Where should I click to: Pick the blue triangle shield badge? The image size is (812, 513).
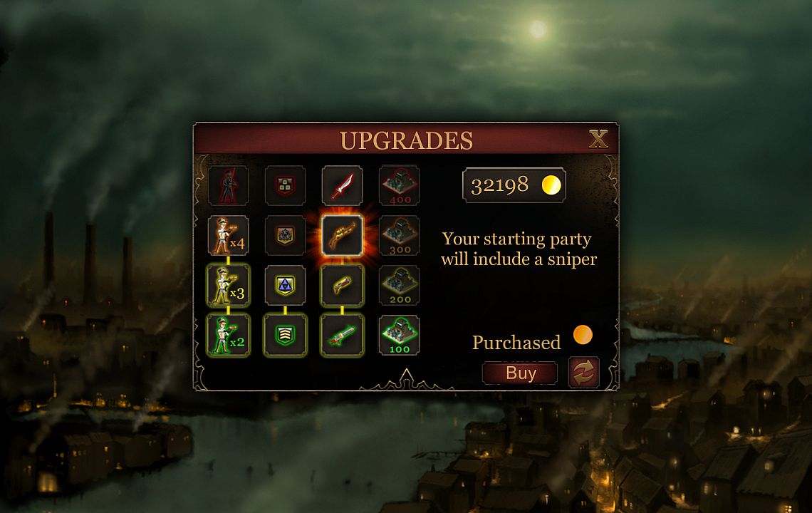pos(285,286)
